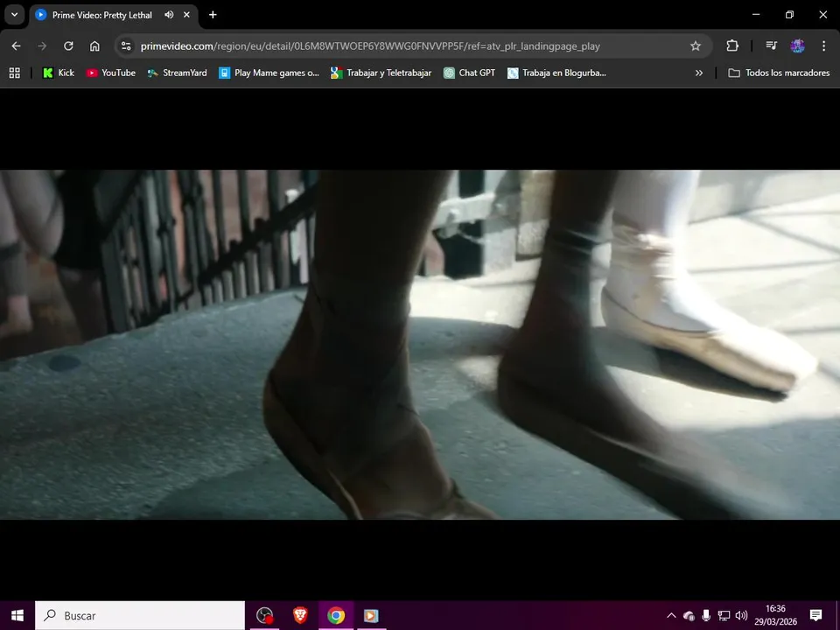Screen dimensions: 840x630
Task: View site information icon in address bar
Action: (x=126, y=46)
